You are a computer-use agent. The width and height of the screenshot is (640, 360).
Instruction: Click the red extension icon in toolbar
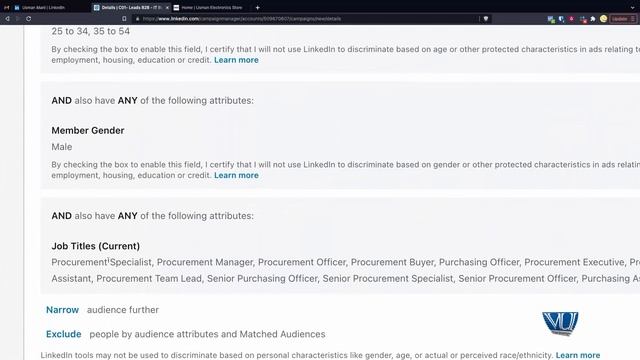point(572,19)
